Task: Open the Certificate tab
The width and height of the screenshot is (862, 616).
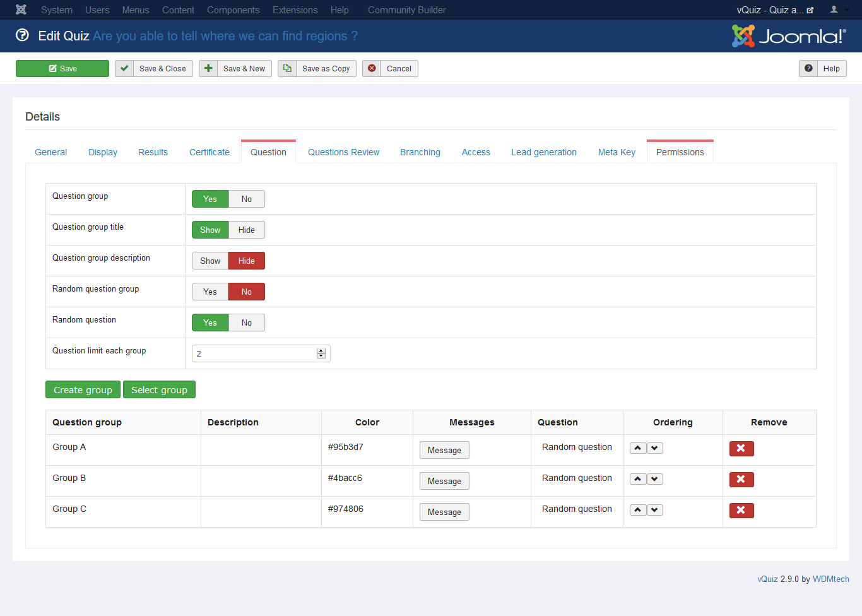Action: click(210, 153)
